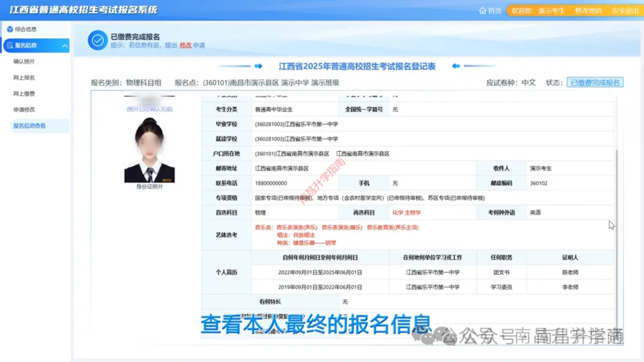Open 确认照片 in the sidebar

[24, 61]
